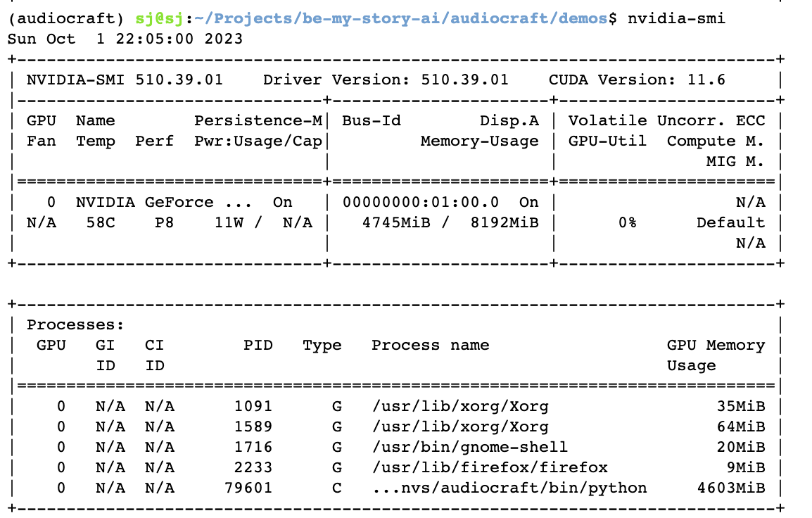Click the NVIDIA GeForce ... GPU name
The width and height of the screenshot is (812, 518).
[164, 203]
